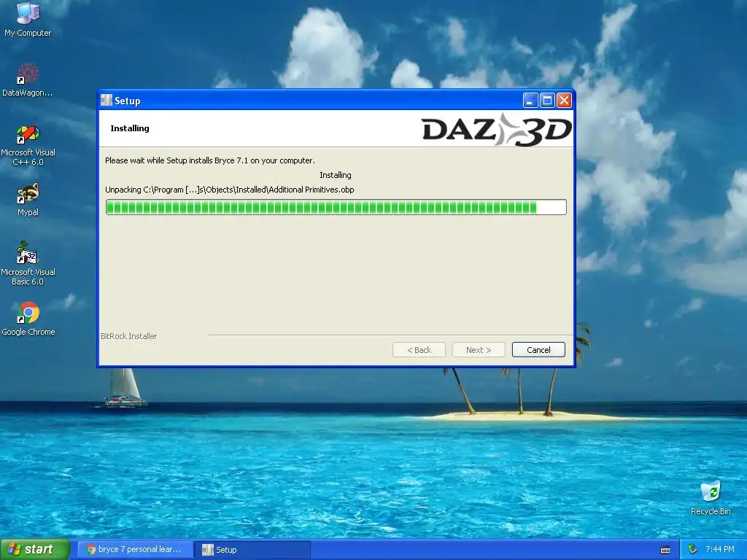Open Microsoft Visual C++ 6.0 shortcut
This screenshot has width=747, height=560.
point(28,145)
